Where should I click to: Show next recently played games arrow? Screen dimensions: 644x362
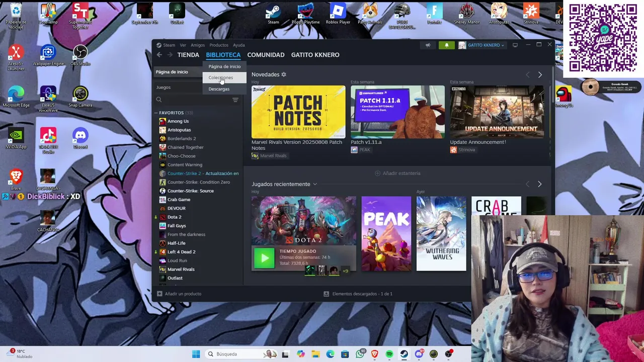click(539, 184)
